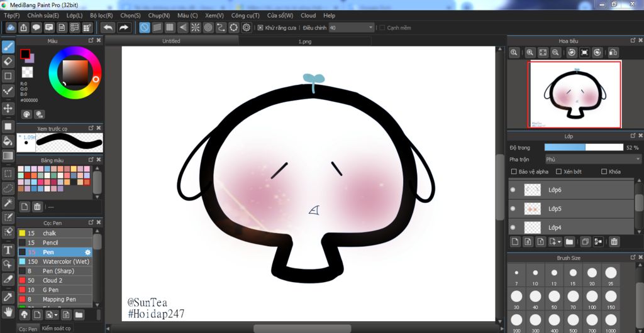Enable the radial snap guide

196,28
